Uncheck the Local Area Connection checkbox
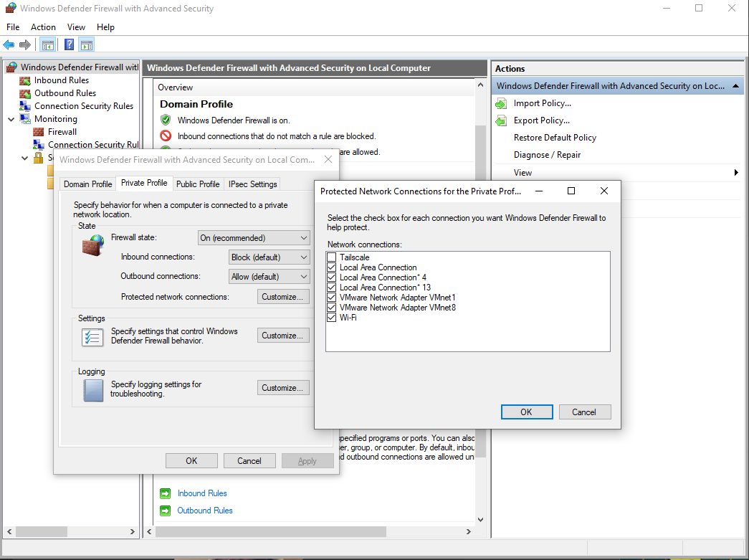The height and width of the screenshot is (560, 749). (332, 267)
